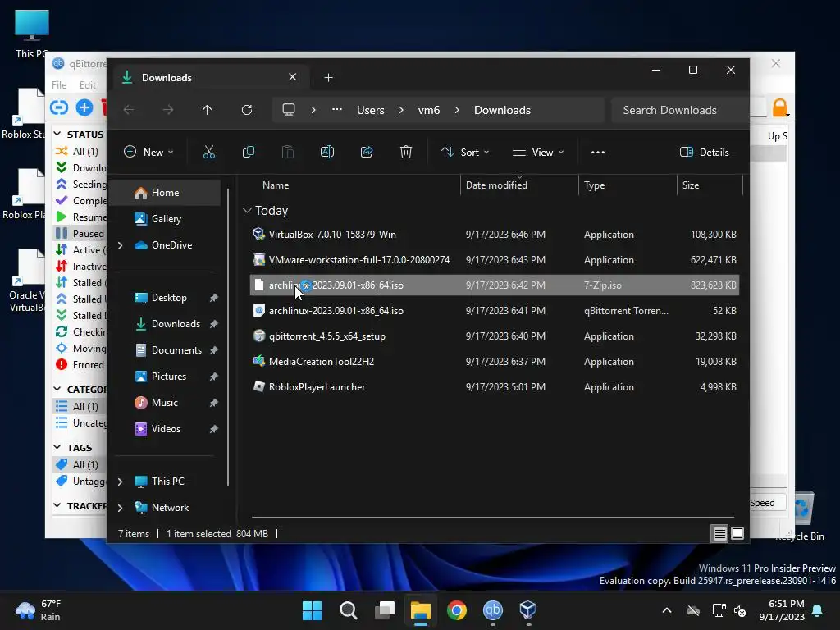Click the Paste clipboard icon in toolbar

288,152
